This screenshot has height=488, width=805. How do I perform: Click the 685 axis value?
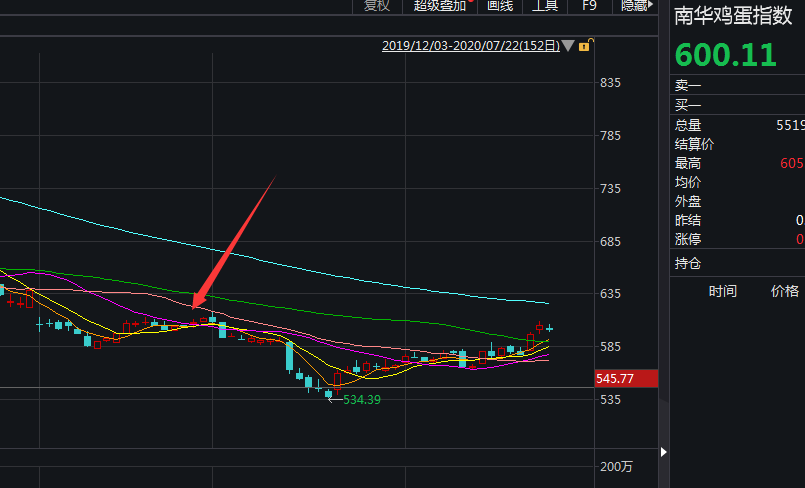coord(610,241)
